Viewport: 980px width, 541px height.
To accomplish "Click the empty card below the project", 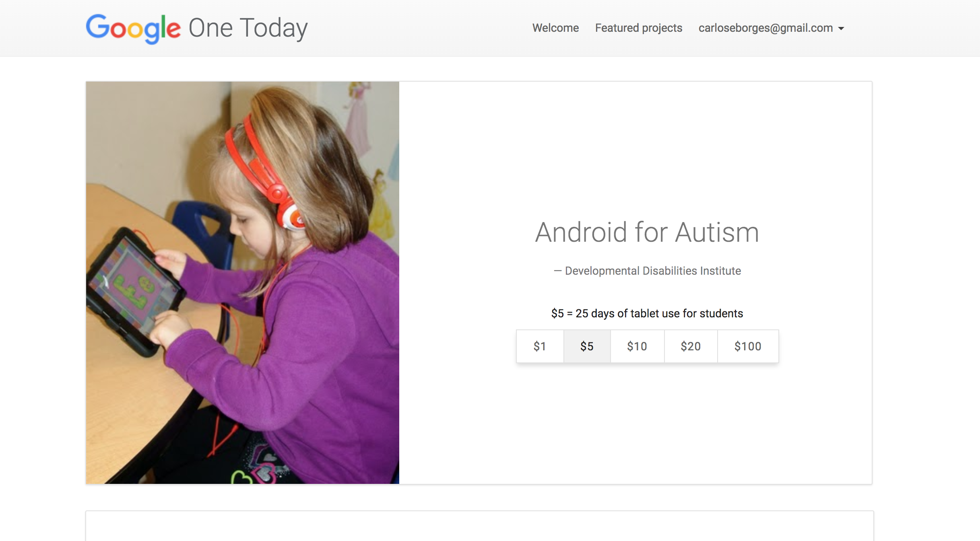I will [479, 526].
